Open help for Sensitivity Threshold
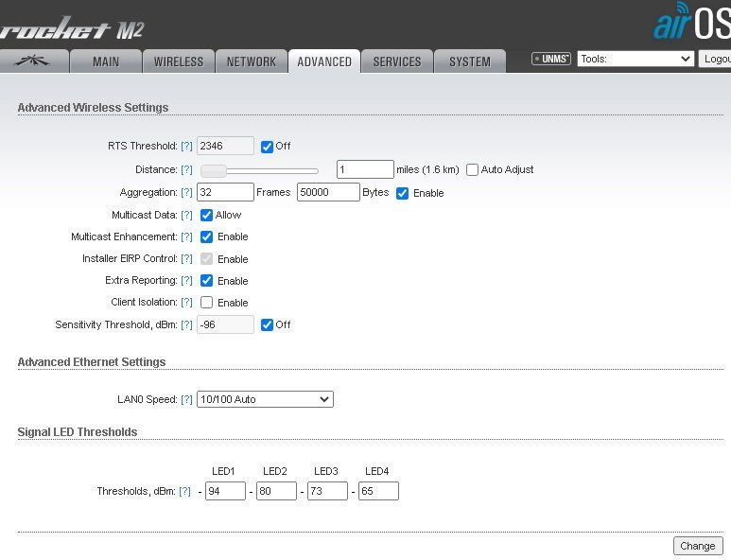Viewport: 731px width, 560px height. (x=186, y=324)
